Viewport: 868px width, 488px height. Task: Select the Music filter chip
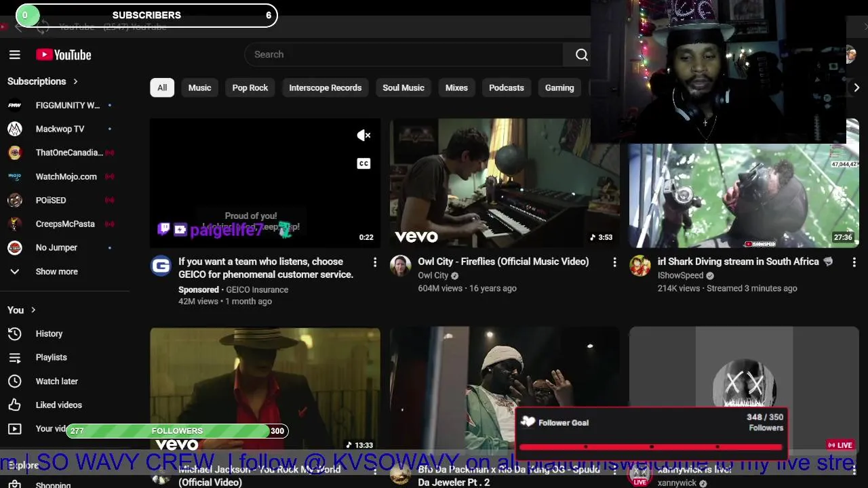[199, 87]
